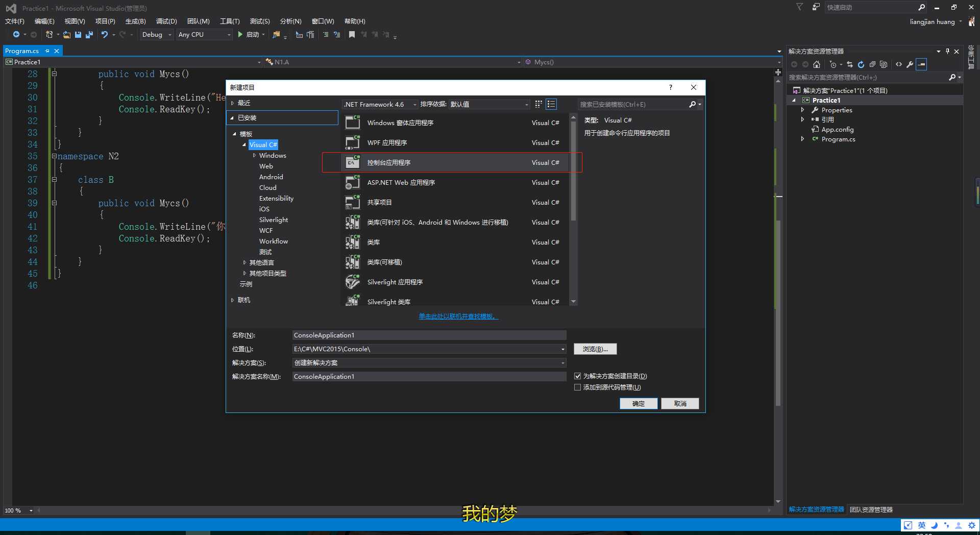The width and height of the screenshot is (980, 535).
Task: Click the Comment out selected lines icon
Action: click(326, 34)
